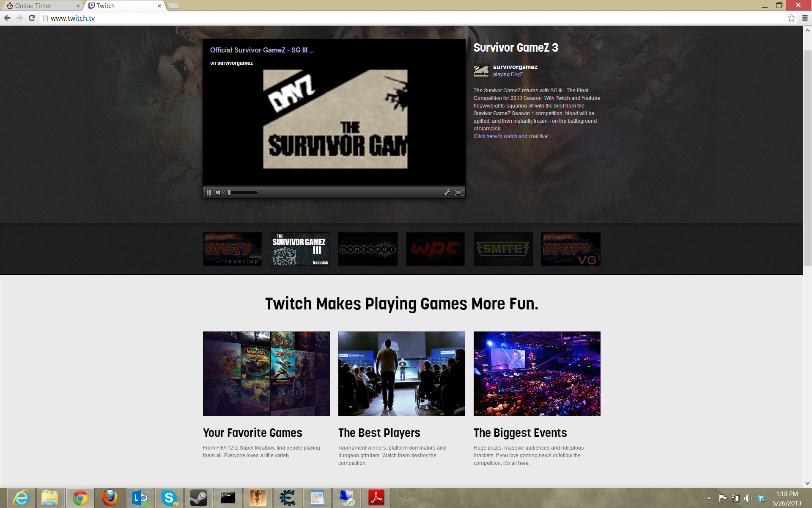Toggle fullscreen on the video player

click(459, 193)
